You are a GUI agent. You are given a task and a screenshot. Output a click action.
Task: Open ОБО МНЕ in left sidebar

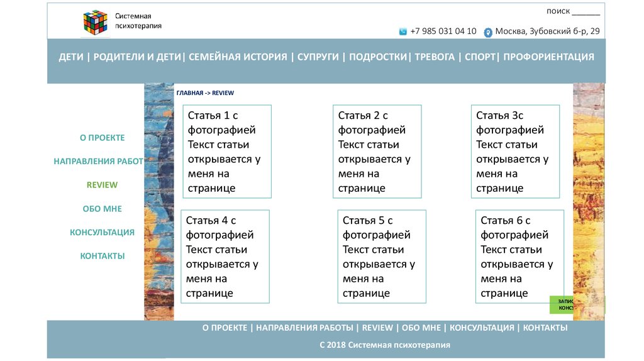[x=103, y=209]
